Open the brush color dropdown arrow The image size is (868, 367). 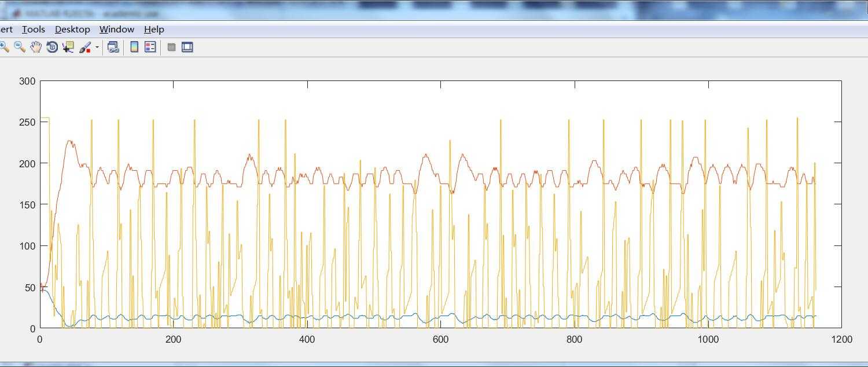[97, 47]
